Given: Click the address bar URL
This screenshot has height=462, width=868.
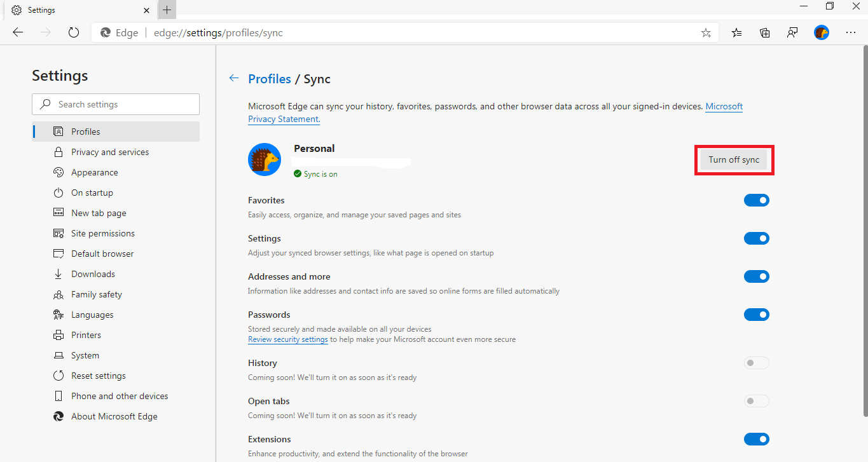Looking at the screenshot, I should 218,33.
